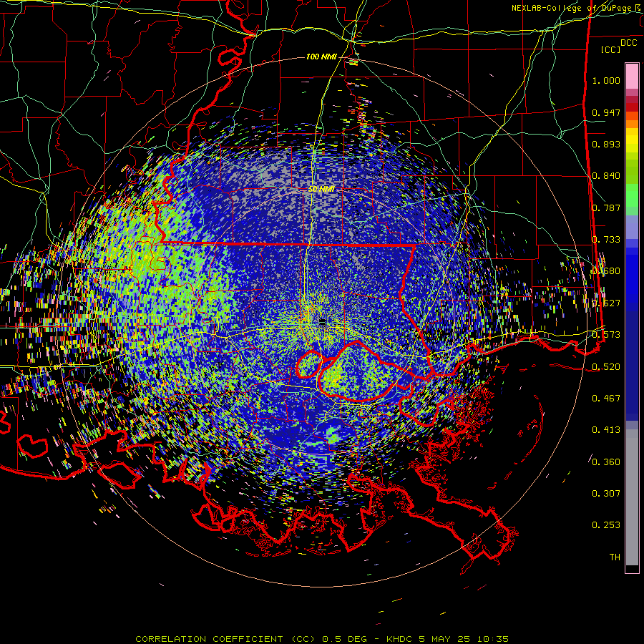The height and width of the screenshot is (644, 644).
Task: Click the 1.000 value on the color scale
Action: [x=606, y=80]
